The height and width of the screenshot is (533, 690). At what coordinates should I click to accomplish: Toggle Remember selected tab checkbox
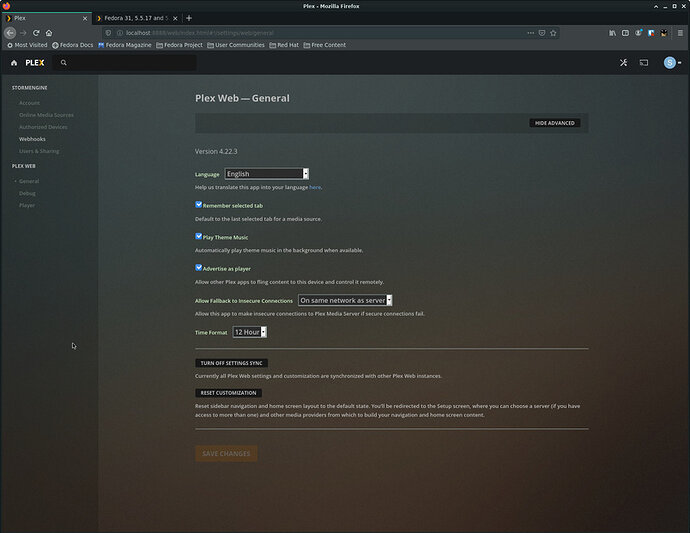click(x=198, y=205)
